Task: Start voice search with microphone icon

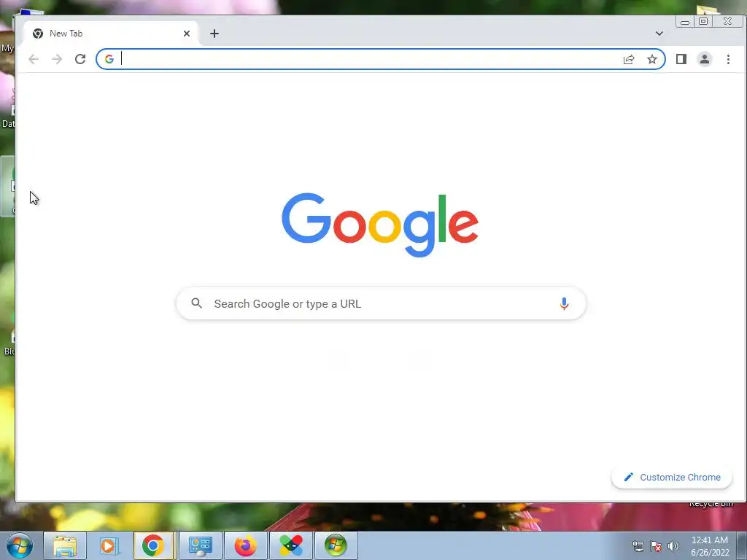Action: (x=564, y=303)
